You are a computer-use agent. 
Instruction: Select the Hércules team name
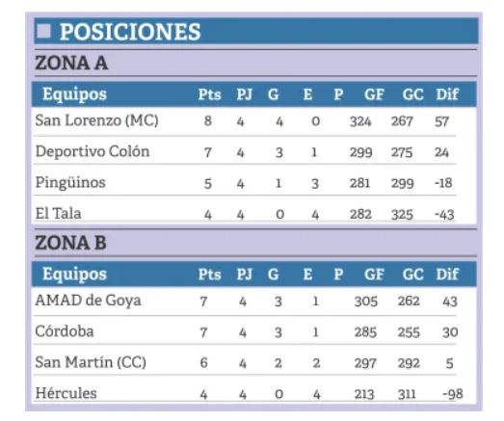pyautogui.click(x=66, y=393)
